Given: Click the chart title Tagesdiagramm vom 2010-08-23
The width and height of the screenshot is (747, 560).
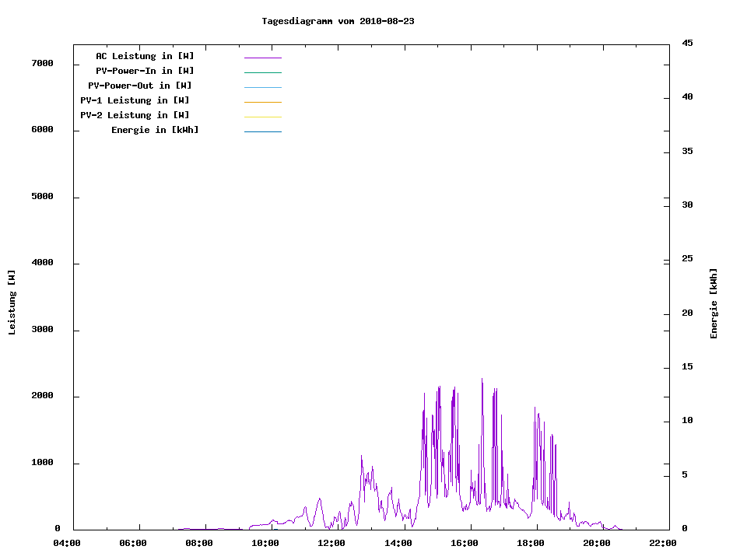Looking at the screenshot, I should coord(338,21).
